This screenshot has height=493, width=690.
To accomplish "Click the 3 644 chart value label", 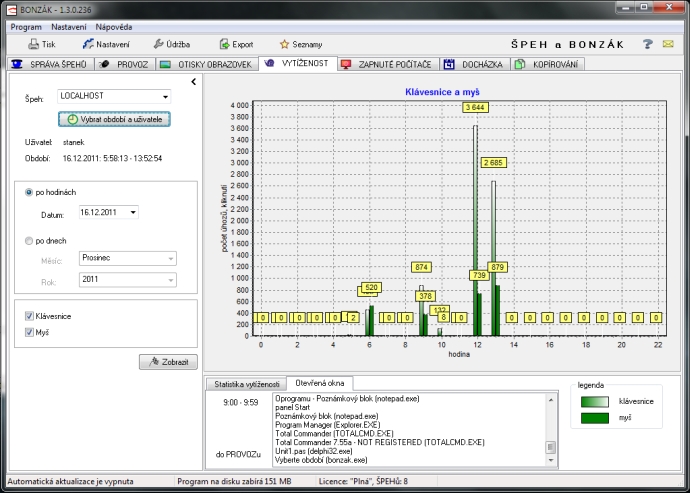I will click(475, 107).
